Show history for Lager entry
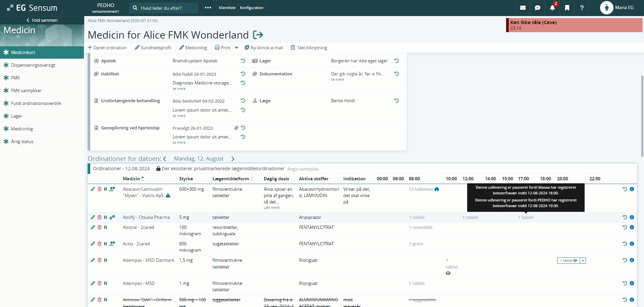 396,61
